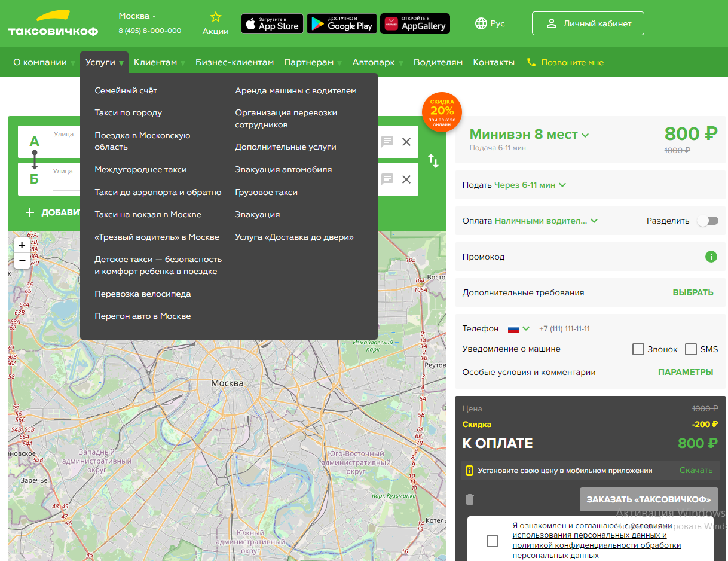Toggle the Разделить payment split switch

(x=708, y=221)
